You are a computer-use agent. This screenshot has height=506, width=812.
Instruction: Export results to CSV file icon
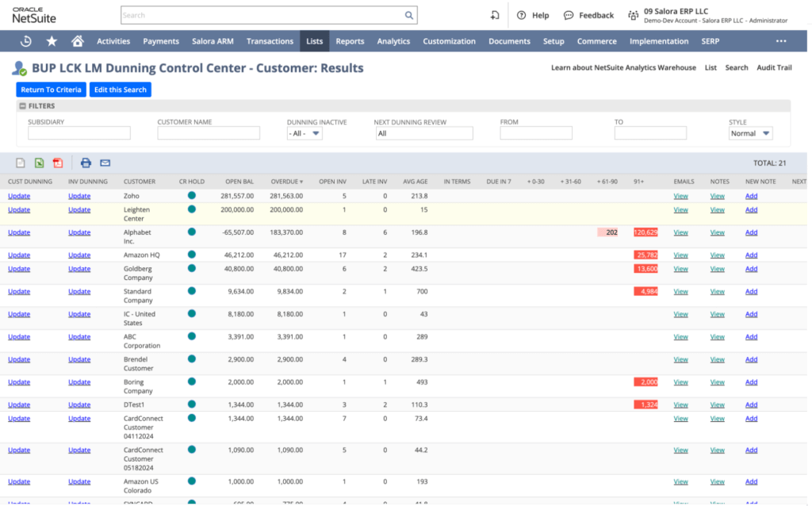[x=21, y=163]
